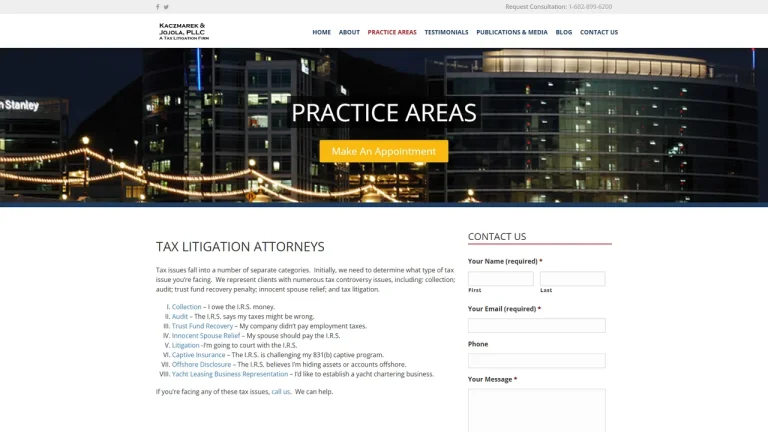Open the About menu item
Screen dimensions: 768x432
tap(349, 32)
